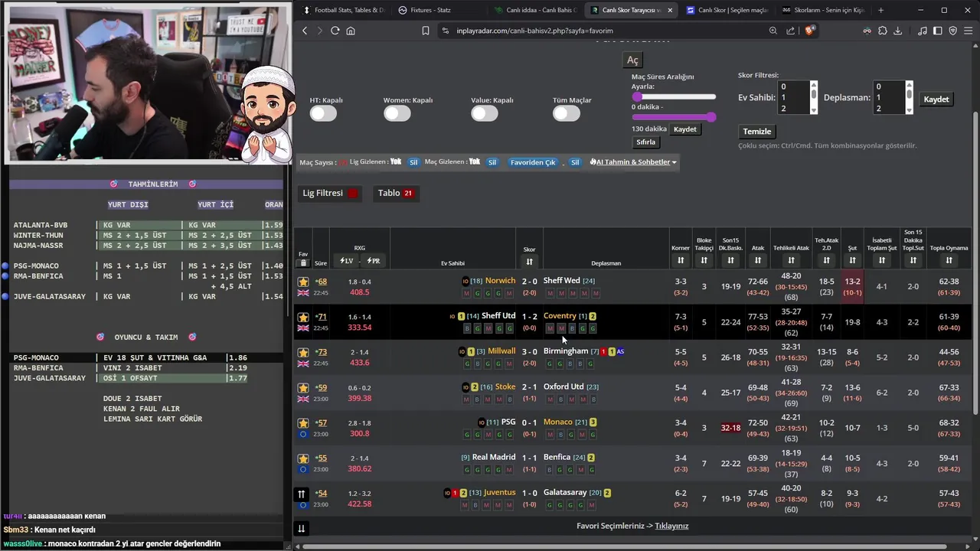This screenshot has width=980, height=551.
Task: Click the zoom magnifier icon in address bar
Action: [773, 31]
